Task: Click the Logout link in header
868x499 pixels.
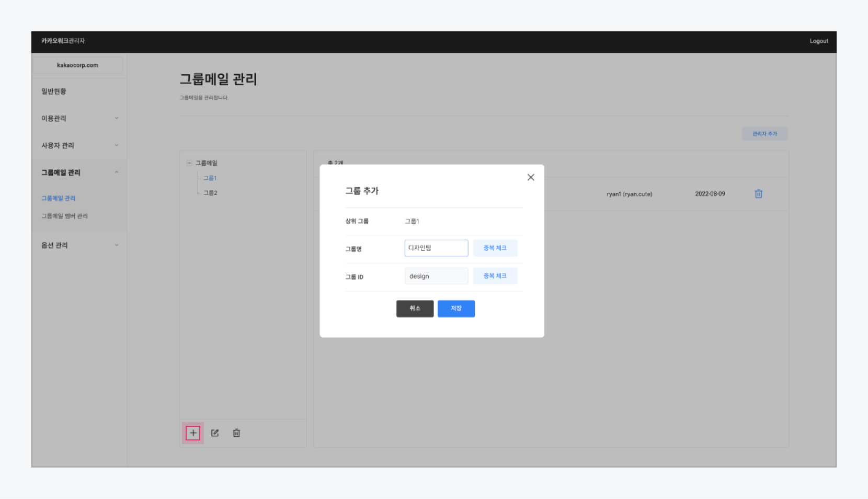Action: (818, 41)
